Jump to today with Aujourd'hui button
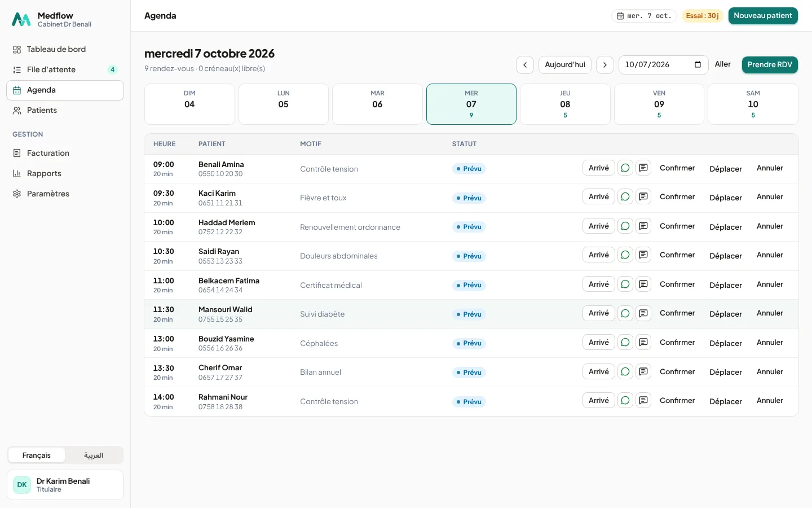 [565, 65]
